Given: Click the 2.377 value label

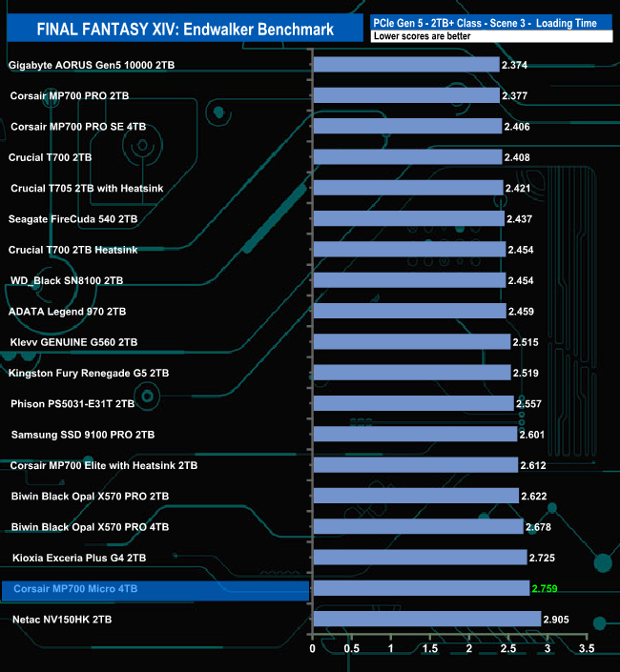Looking at the screenshot, I should pyautogui.click(x=514, y=96).
